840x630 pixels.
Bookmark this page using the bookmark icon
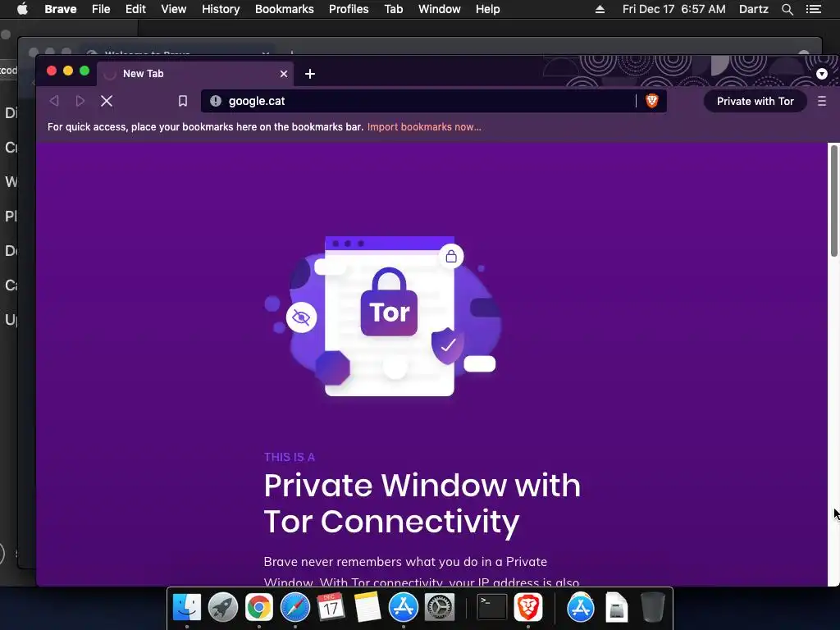[183, 101]
